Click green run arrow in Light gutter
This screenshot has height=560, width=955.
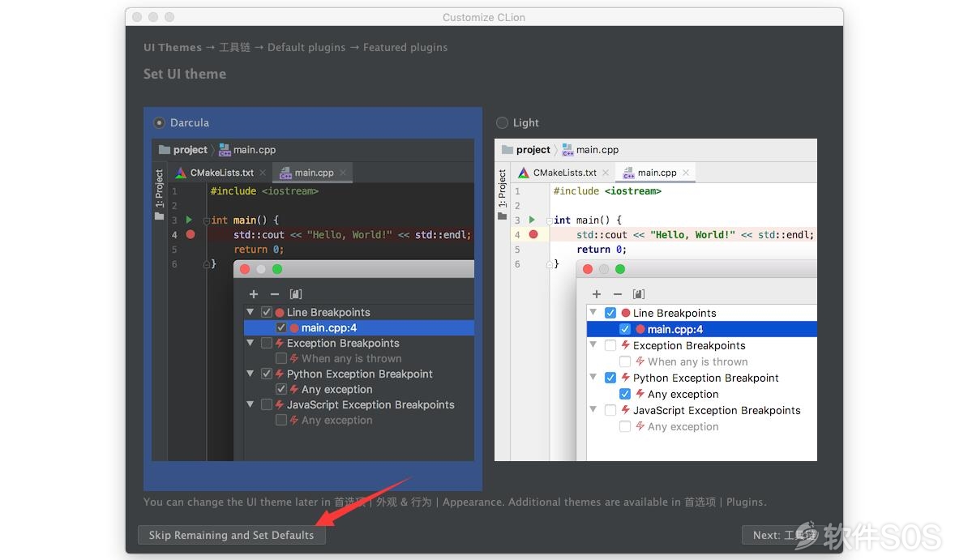pyautogui.click(x=532, y=220)
